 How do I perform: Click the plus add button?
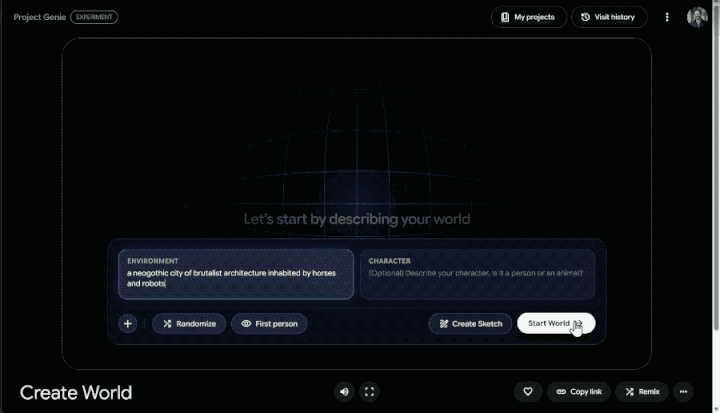tap(128, 323)
